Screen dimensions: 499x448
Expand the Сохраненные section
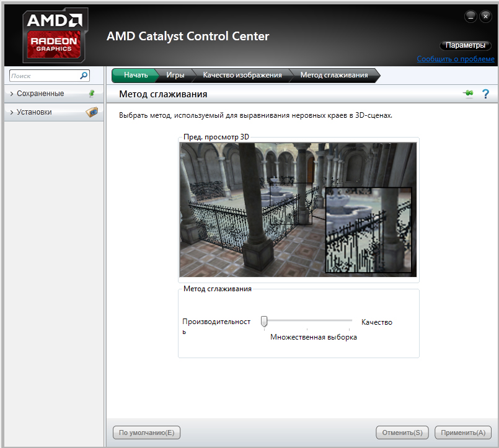pos(54,94)
